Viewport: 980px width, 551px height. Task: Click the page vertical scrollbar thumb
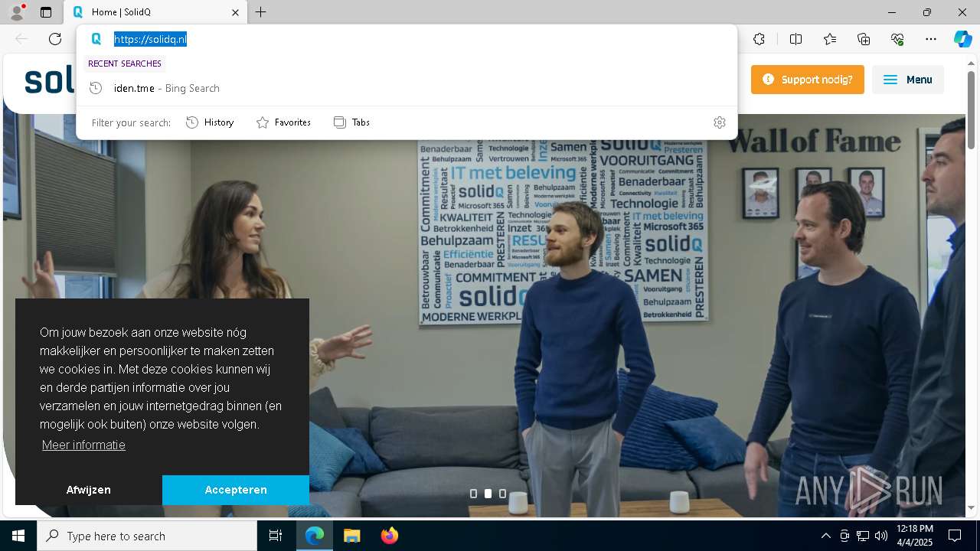[971, 109]
